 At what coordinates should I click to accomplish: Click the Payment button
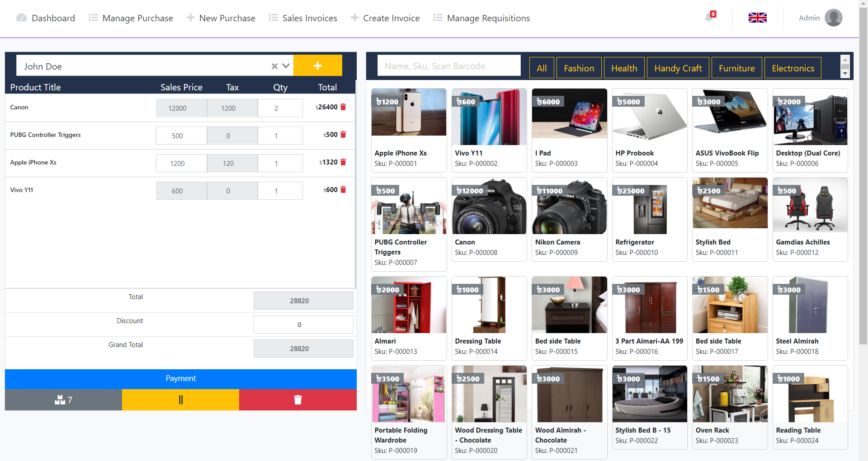coord(180,379)
